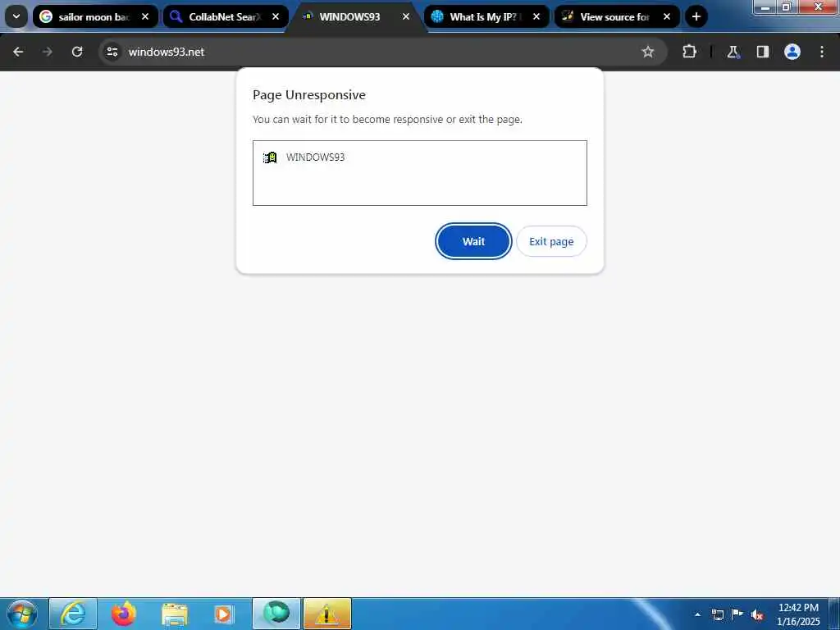Open the Extensions puzzle icon
Screen dimensions: 840x630
click(689, 52)
